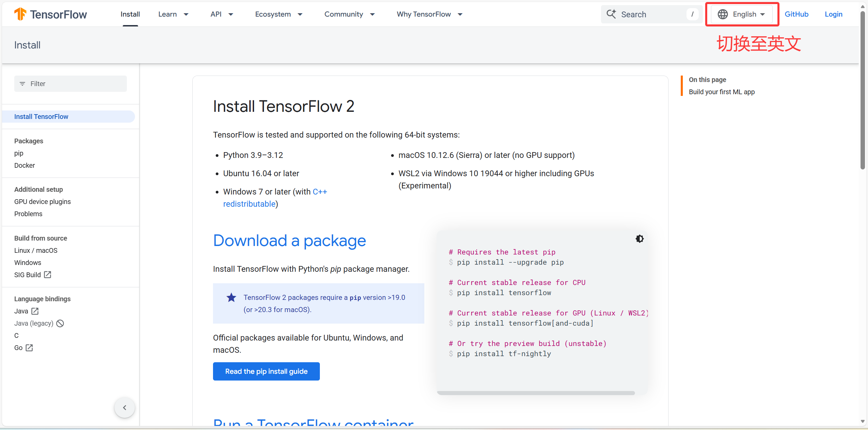868x430 pixels.
Task: Click the Java (legacy) deprecated icon
Action: [x=60, y=323]
